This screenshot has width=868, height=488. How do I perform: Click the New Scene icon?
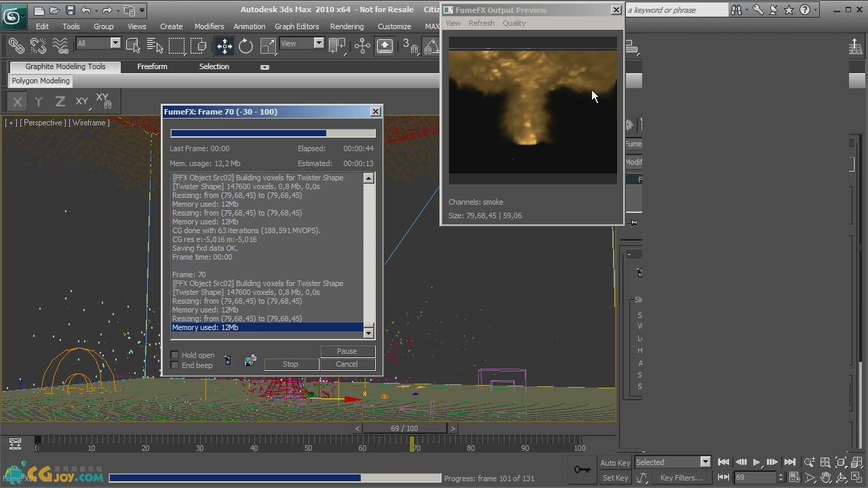pyautogui.click(x=39, y=10)
